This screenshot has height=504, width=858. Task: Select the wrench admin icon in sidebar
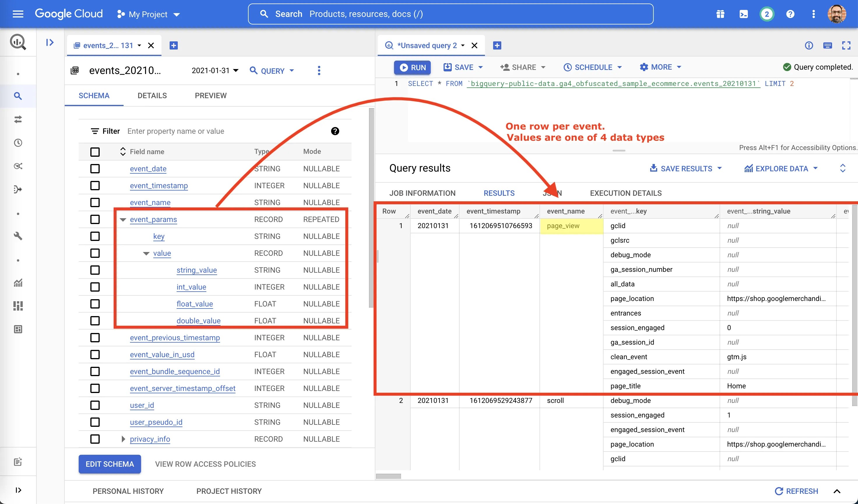pyautogui.click(x=18, y=236)
